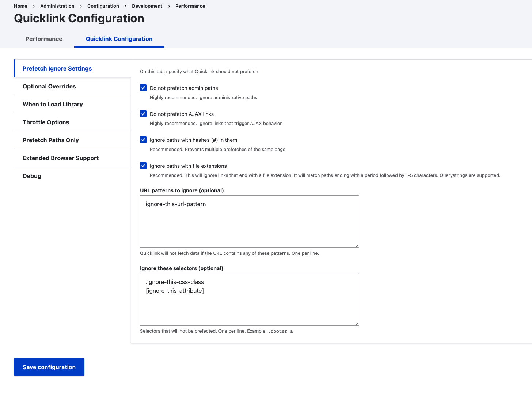Open the Optional Overrides section
The height and width of the screenshot is (397, 532).
coord(49,86)
